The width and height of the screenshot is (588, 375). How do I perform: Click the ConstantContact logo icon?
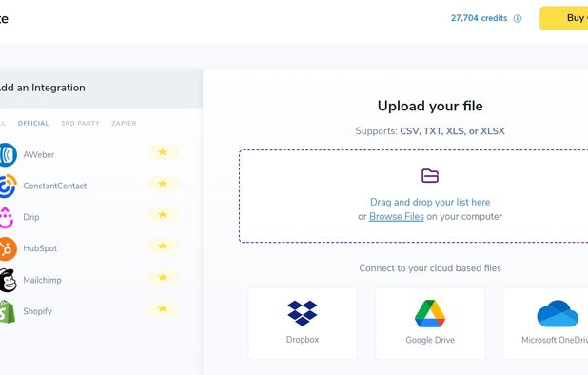[x=8, y=186]
